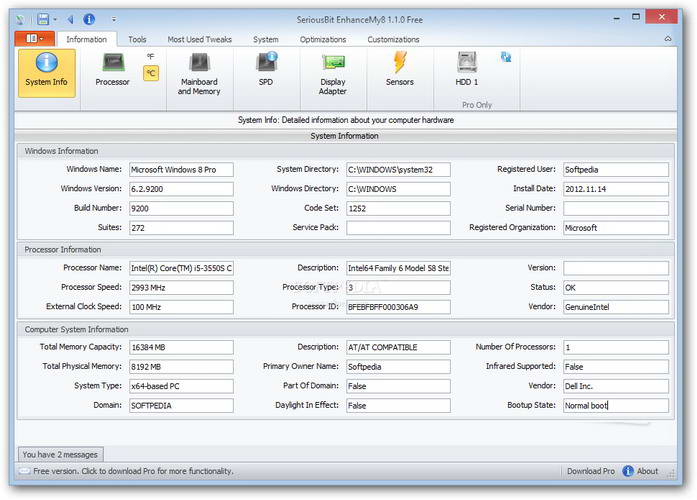Open Mainboard and Memory details
Screen dimensions: 697x500
point(199,72)
